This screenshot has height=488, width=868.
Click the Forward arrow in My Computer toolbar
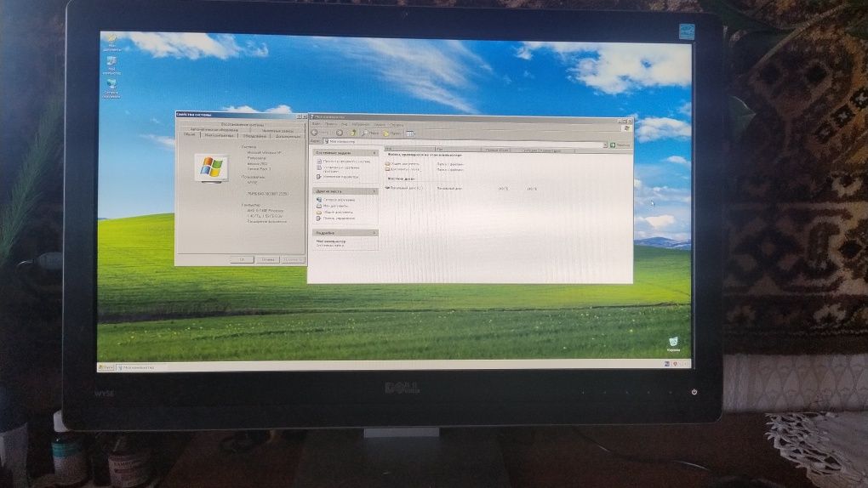pyautogui.click(x=340, y=133)
